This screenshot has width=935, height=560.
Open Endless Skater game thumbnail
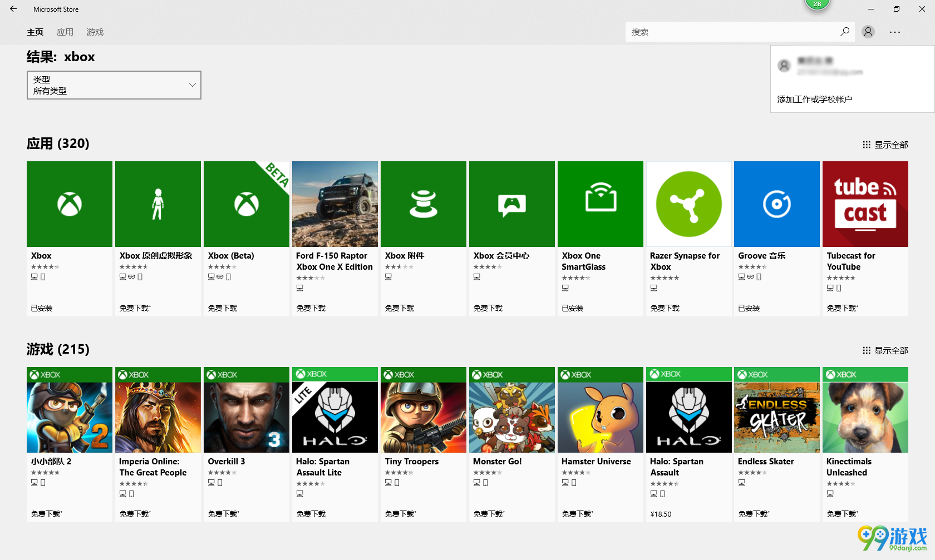point(777,410)
